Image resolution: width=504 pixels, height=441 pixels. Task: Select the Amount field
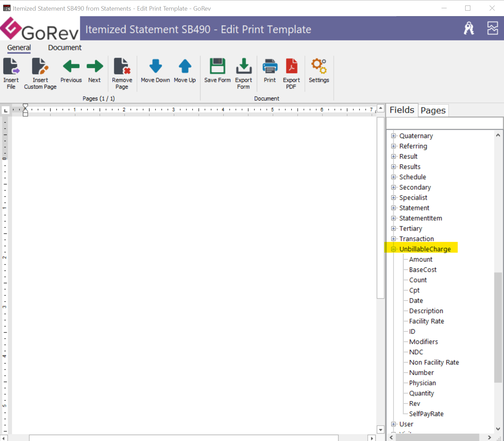[x=421, y=259]
